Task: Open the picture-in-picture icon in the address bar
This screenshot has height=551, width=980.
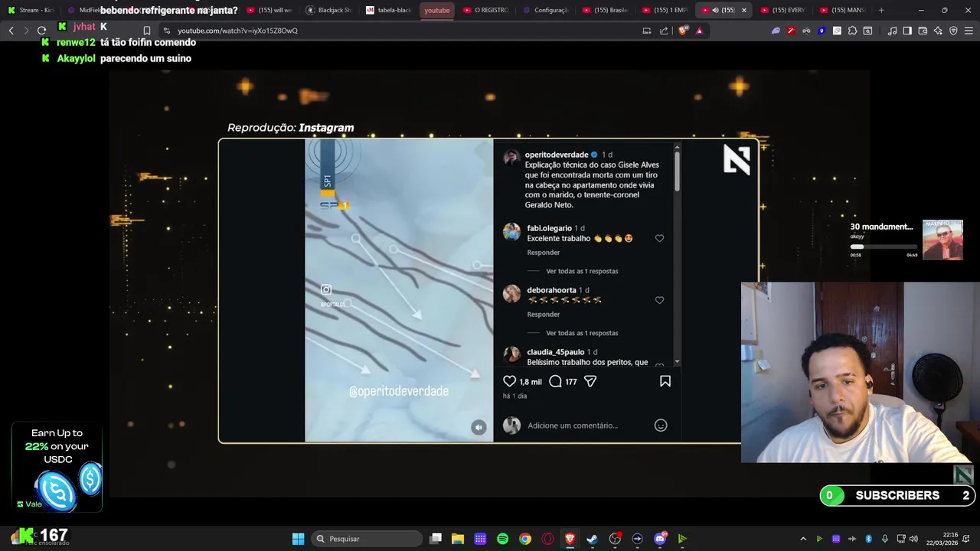Action: coord(646,31)
